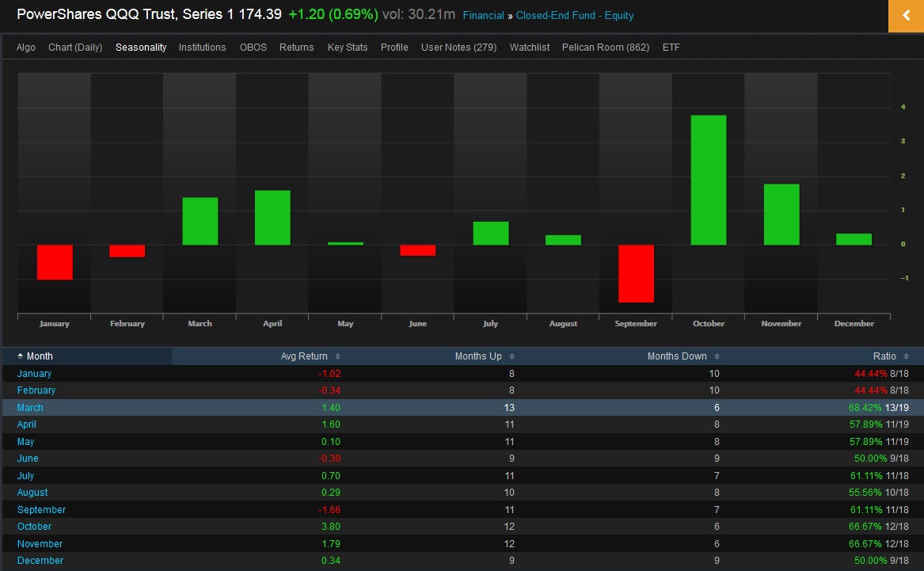Select the Seasonality tab
The width and height of the screenshot is (924, 571).
141,48
